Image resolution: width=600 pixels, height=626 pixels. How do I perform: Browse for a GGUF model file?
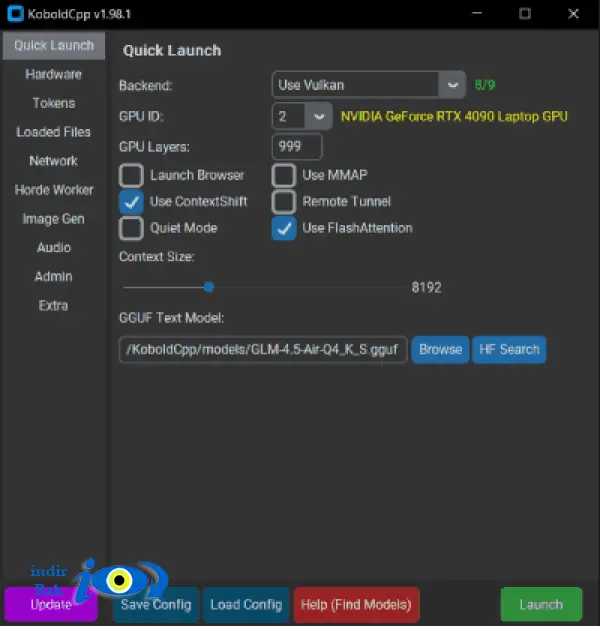(440, 350)
